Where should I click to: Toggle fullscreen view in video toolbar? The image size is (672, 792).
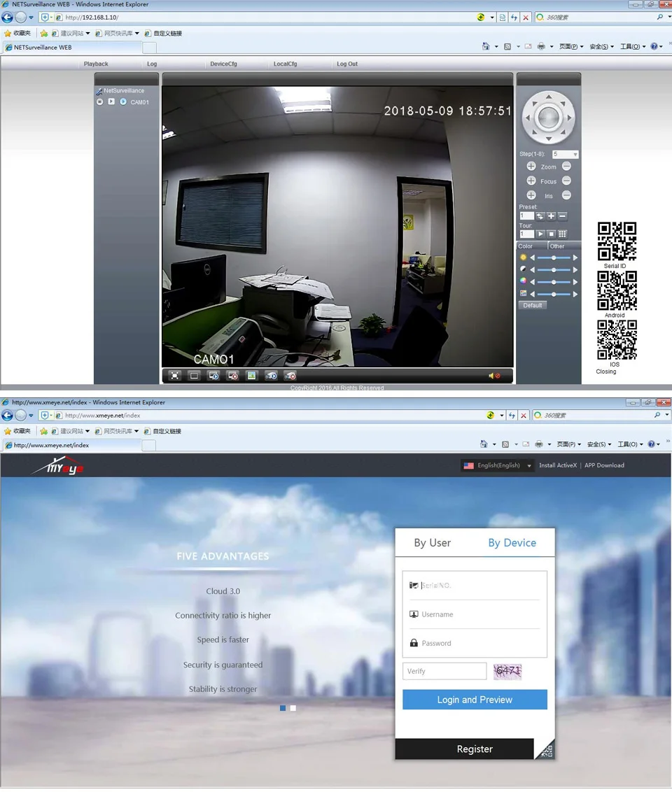click(175, 376)
